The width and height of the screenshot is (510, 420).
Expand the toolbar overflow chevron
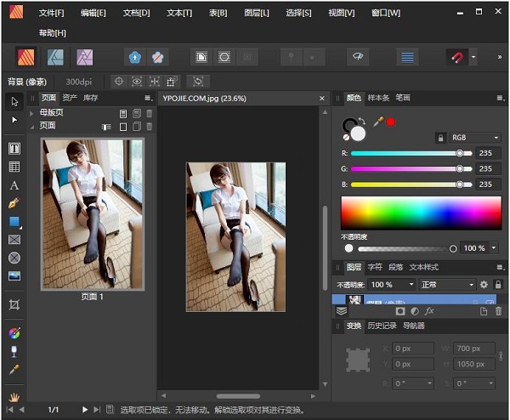(499, 57)
